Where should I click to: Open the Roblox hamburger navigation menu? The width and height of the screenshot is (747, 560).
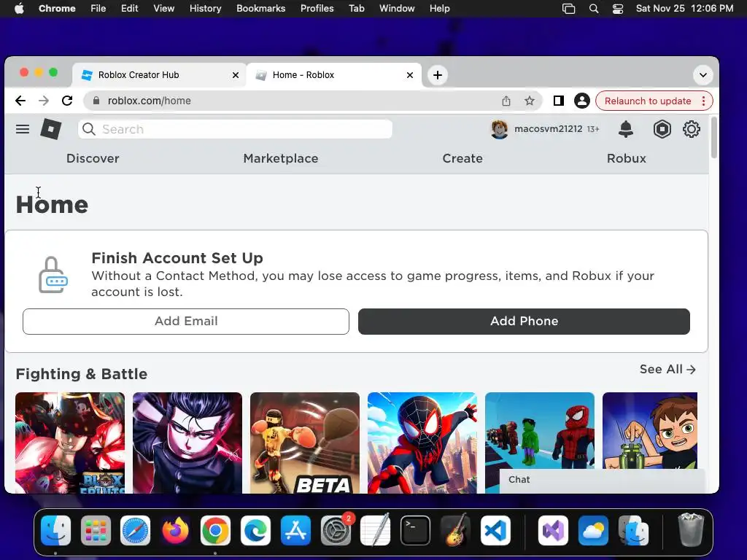(x=23, y=129)
